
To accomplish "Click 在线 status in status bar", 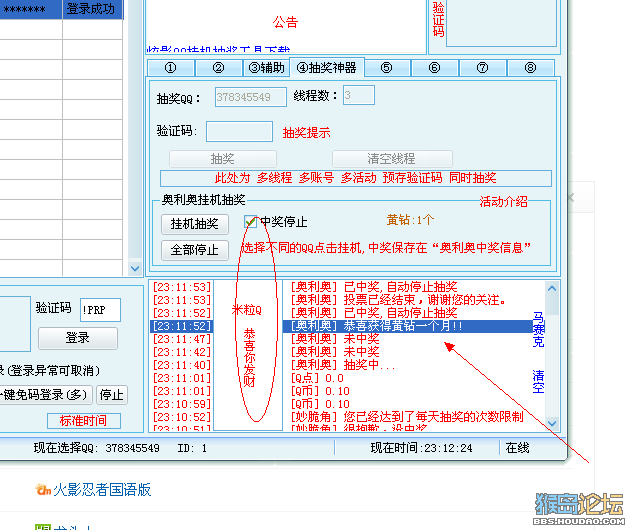I will [518, 448].
